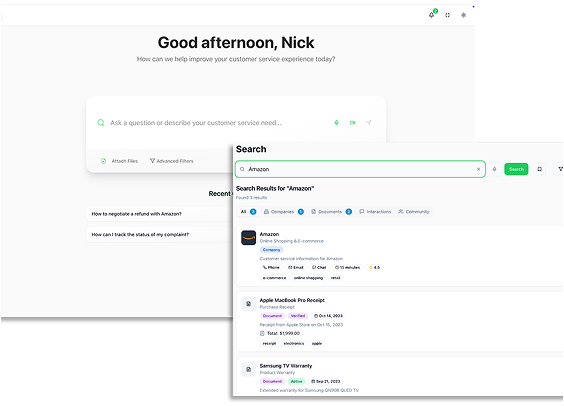Select the All results tab
Viewport: 564px width, 406px height.
[x=248, y=211]
